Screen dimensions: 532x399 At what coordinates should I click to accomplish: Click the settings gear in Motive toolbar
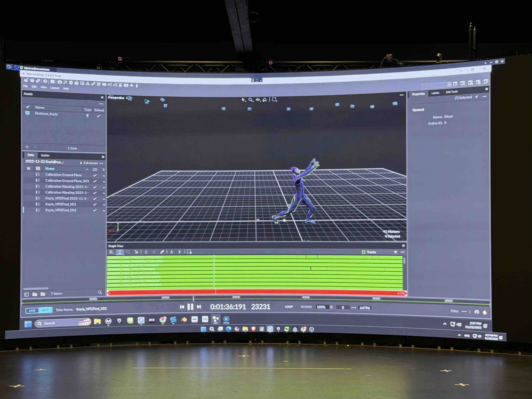coord(45,81)
